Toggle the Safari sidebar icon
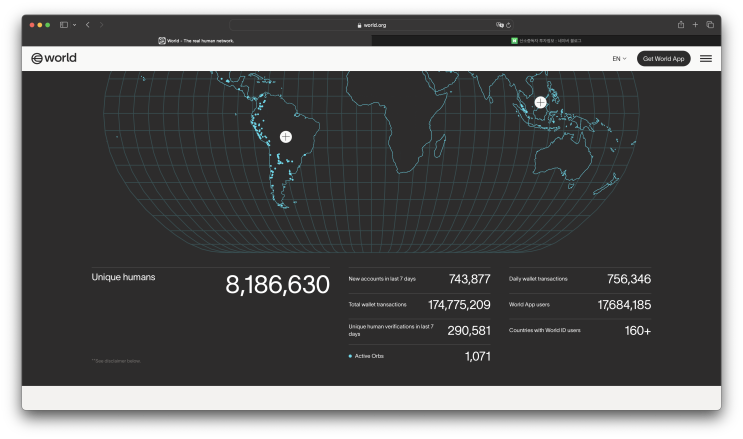The height and width of the screenshot is (439, 743). point(64,25)
